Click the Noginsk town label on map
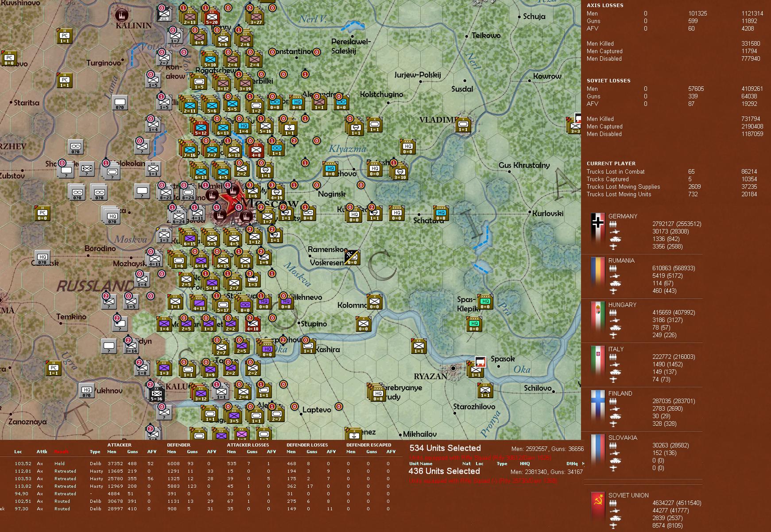Image resolution: width=771 pixels, height=532 pixels. point(332,194)
